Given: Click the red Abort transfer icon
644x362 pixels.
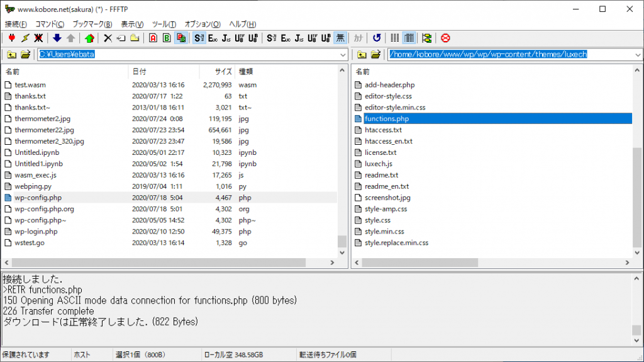Looking at the screenshot, I should click(x=445, y=38).
